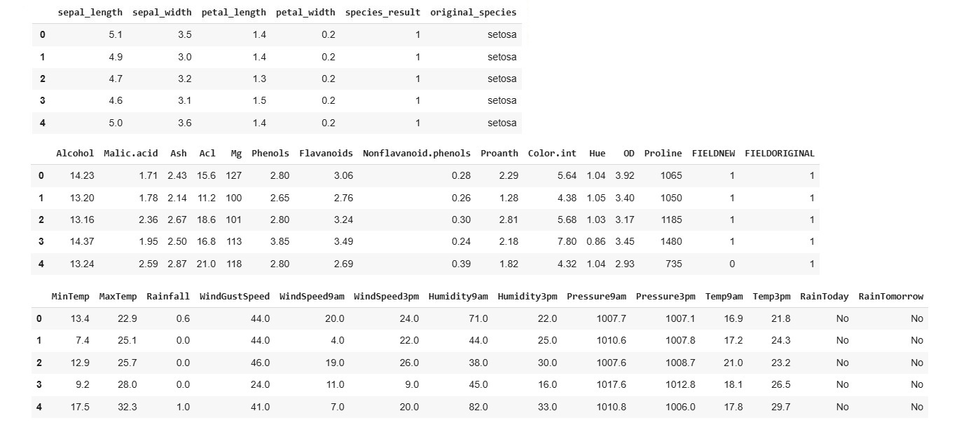Click the MinTemp column header

70,296
